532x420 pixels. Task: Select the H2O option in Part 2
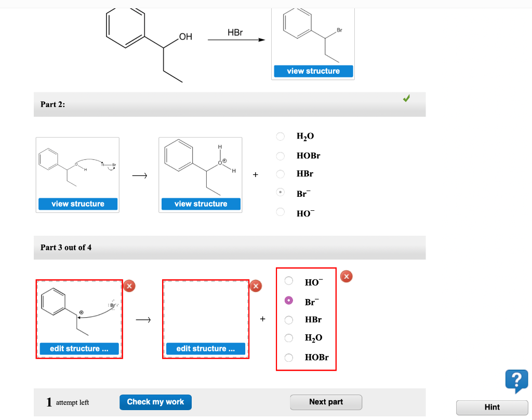(x=281, y=136)
